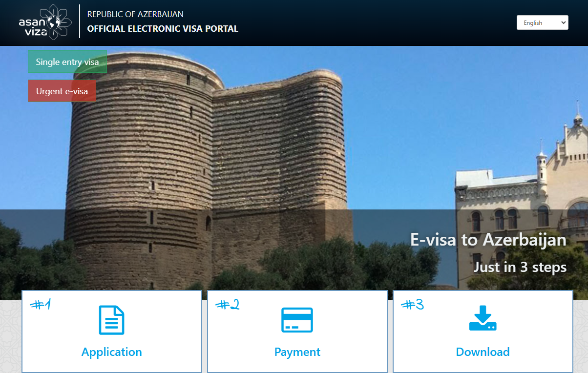This screenshot has width=588, height=373.
Task: Click the Urgent e-visa button
Action: click(x=62, y=91)
